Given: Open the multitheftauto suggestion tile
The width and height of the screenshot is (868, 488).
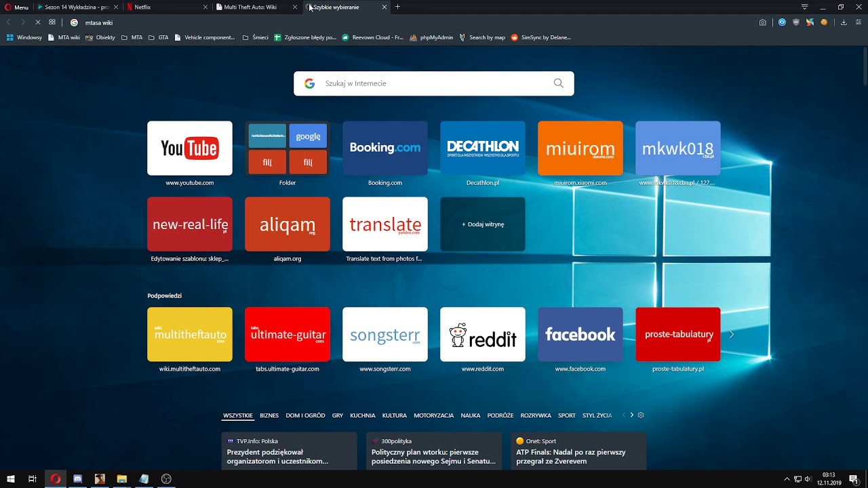Looking at the screenshot, I should click(x=190, y=334).
